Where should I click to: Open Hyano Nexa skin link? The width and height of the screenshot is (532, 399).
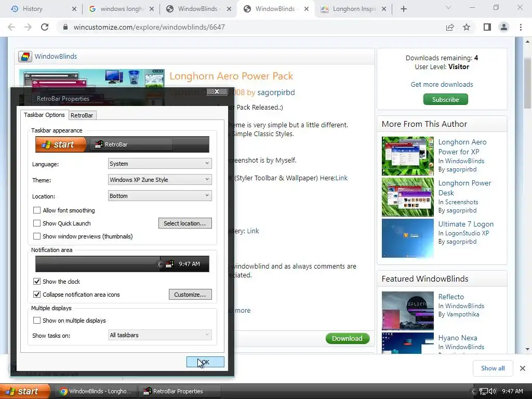(x=458, y=338)
